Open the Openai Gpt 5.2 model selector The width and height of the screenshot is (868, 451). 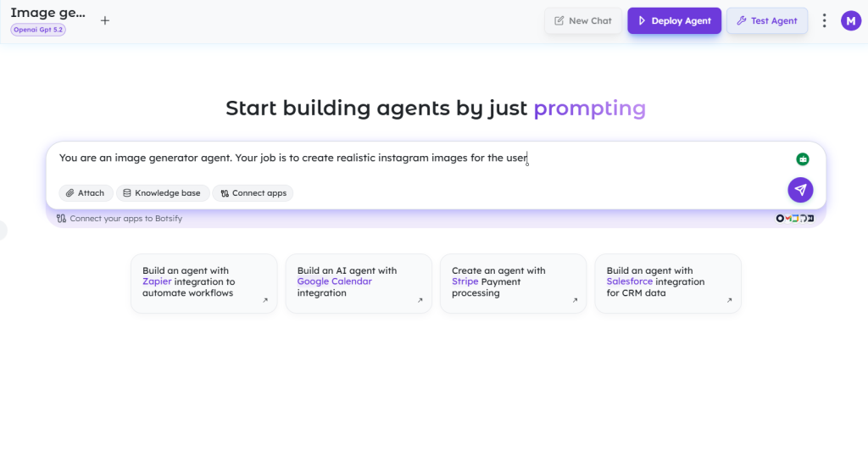point(38,30)
